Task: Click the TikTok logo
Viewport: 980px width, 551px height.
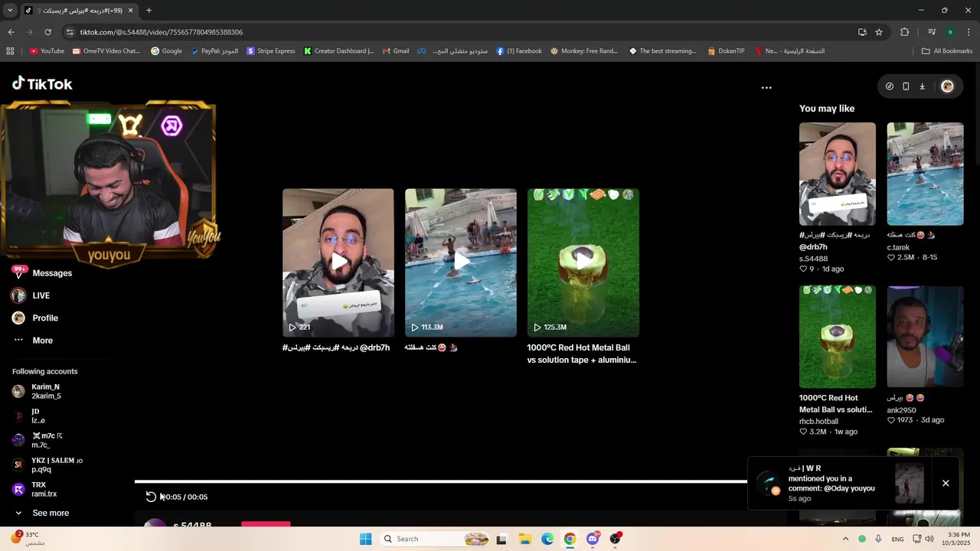Action: (x=42, y=83)
